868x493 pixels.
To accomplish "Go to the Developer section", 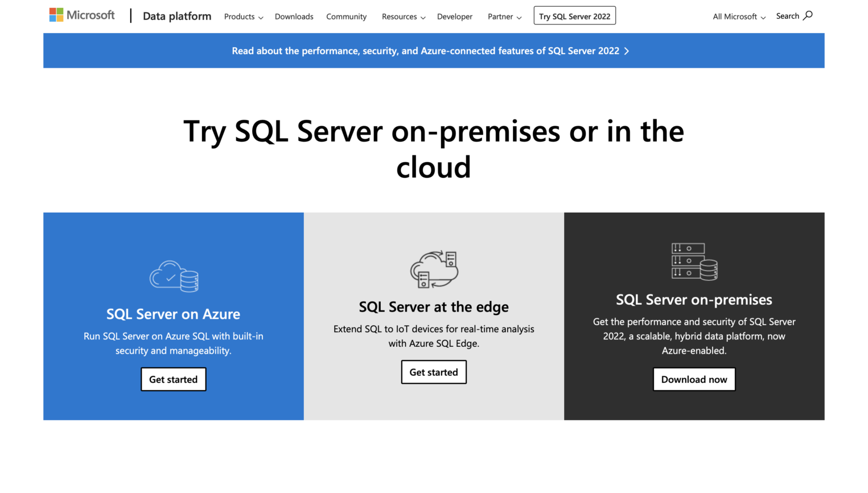I will [454, 16].
